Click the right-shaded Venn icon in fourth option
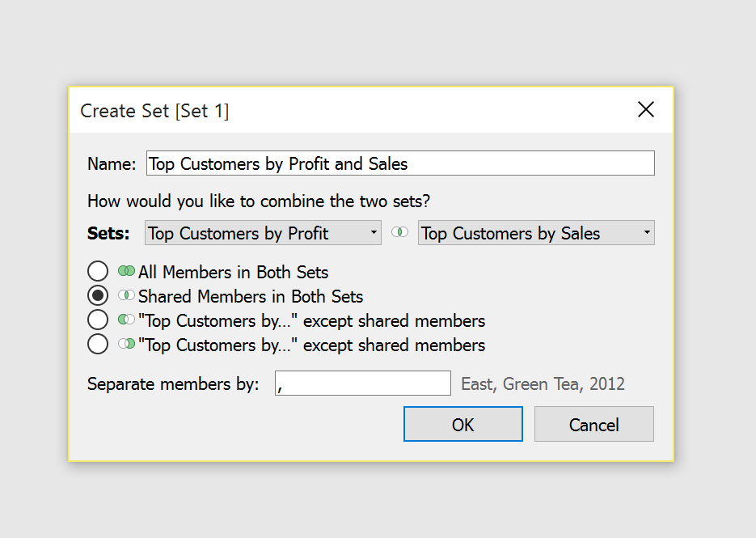Image resolution: width=756 pixels, height=538 pixels. tap(126, 345)
